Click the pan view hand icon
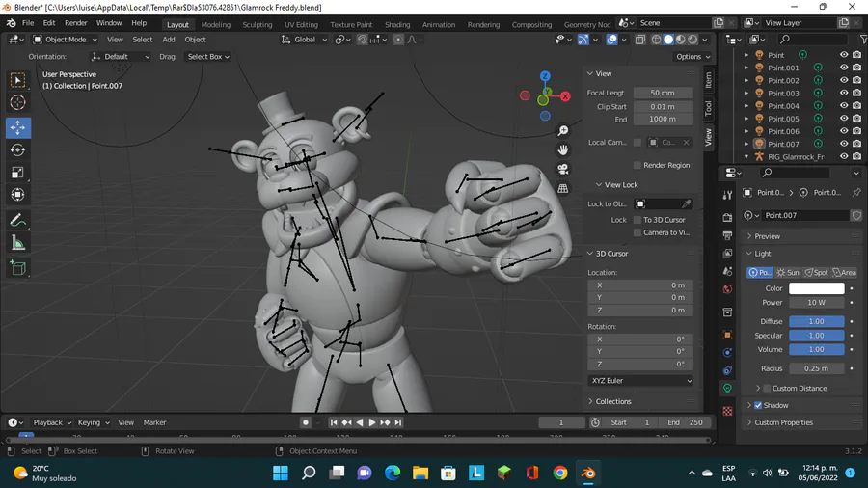Viewport: 868px width, 488px height. point(563,149)
